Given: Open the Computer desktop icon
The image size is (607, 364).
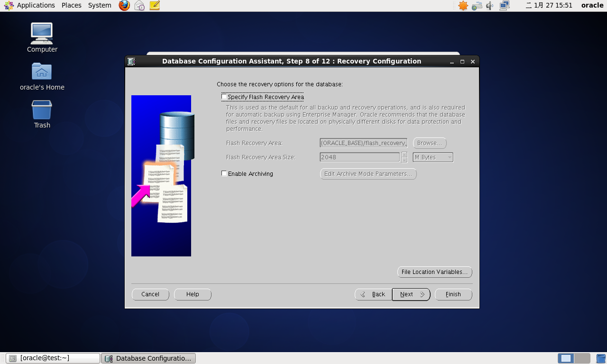Looking at the screenshot, I should click(x=42, y=34).
